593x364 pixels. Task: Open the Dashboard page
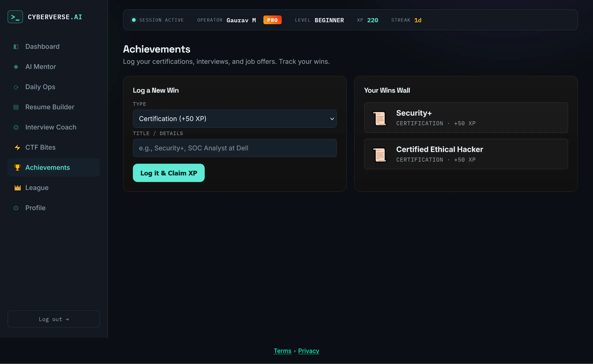[54, 46]
